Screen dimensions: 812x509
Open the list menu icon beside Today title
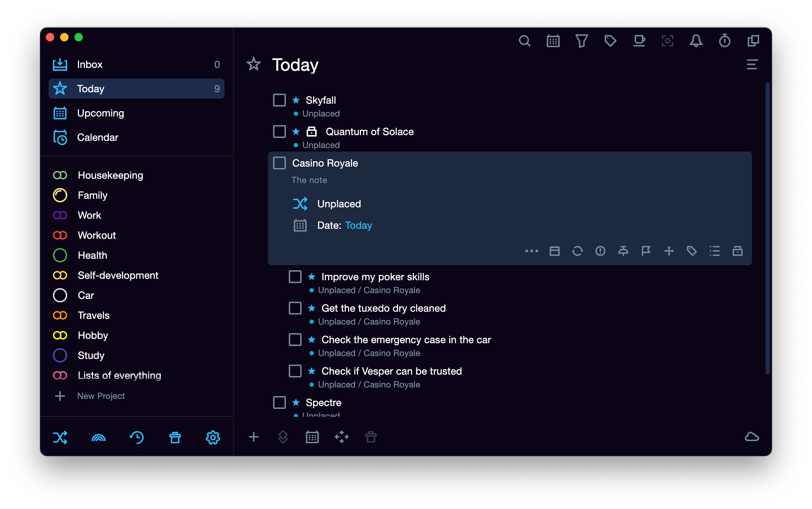752,65
